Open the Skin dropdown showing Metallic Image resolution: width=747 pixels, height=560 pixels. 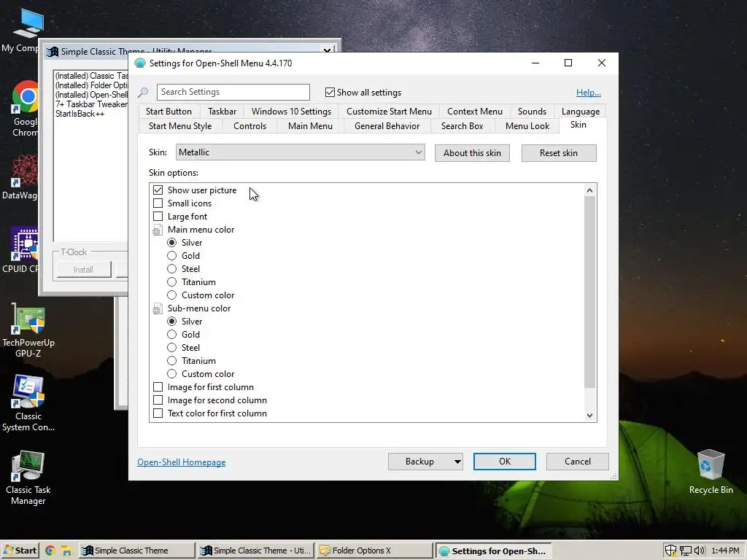pos(300,152)
